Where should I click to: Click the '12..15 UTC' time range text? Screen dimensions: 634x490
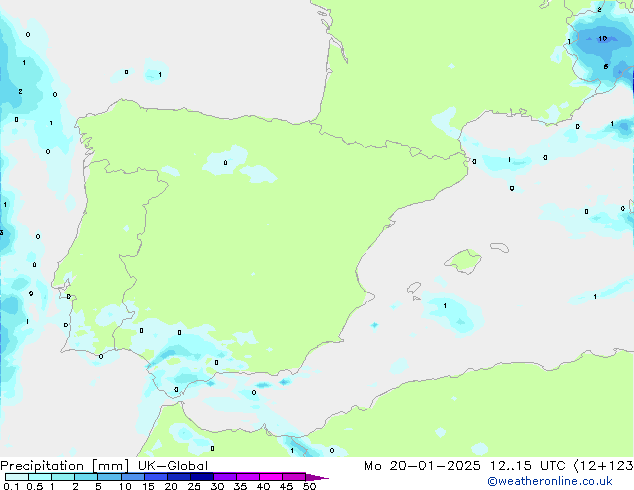click(527, 466)
